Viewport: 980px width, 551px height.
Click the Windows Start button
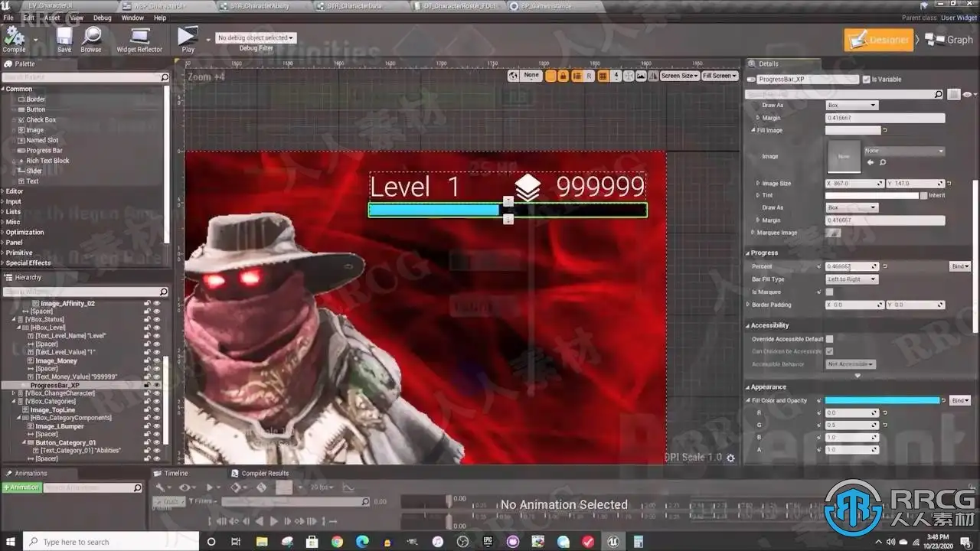click(x=12, y=542)
